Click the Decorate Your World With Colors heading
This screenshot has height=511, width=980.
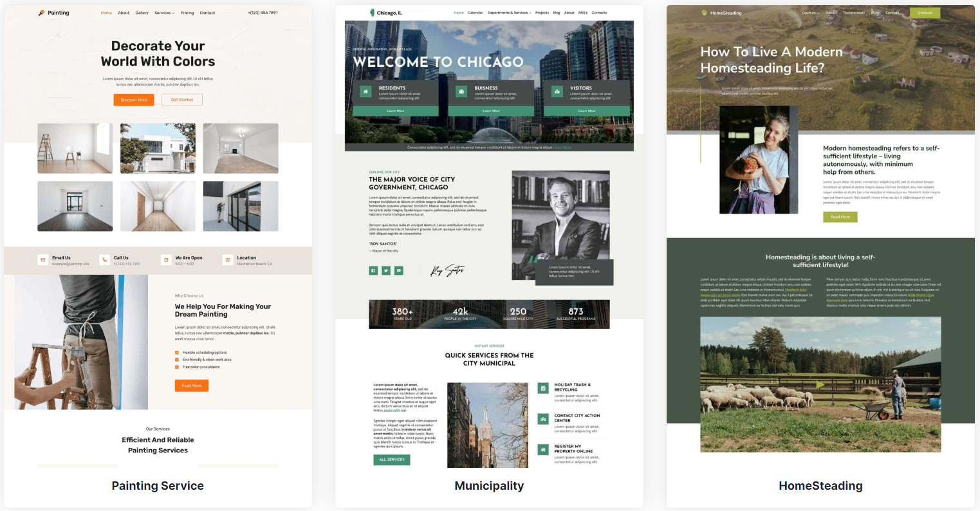(x=158, y=53)
